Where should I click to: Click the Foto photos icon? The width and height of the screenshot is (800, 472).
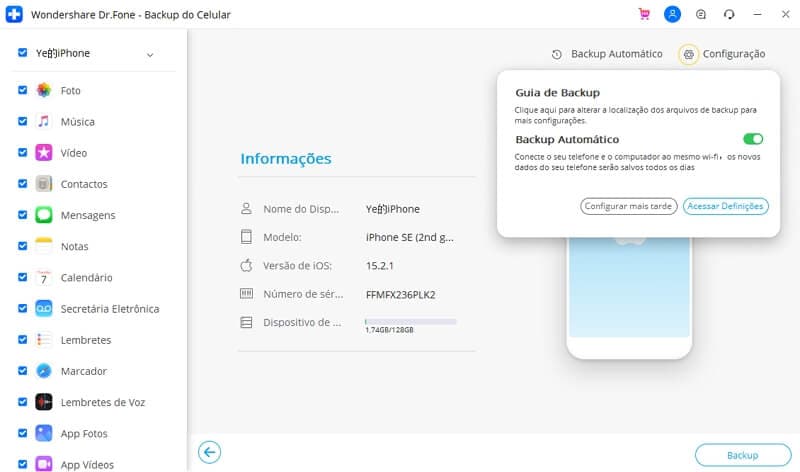[44, 90]
